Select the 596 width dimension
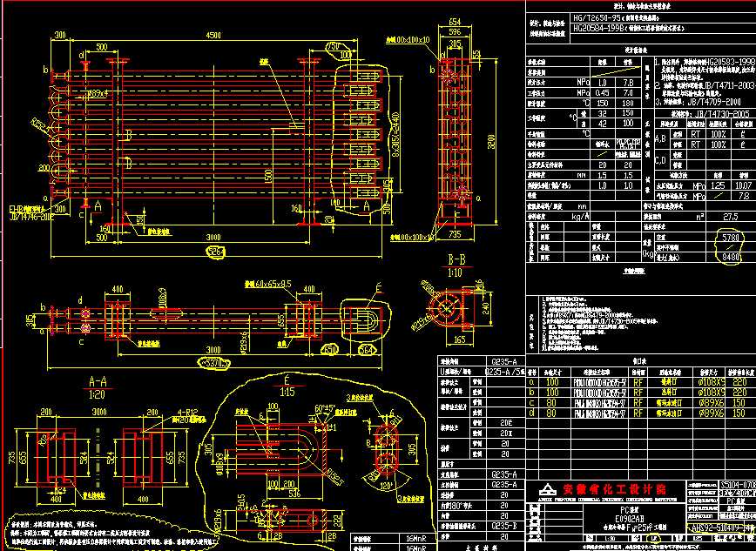756x551 pixels. click(455, 32)
